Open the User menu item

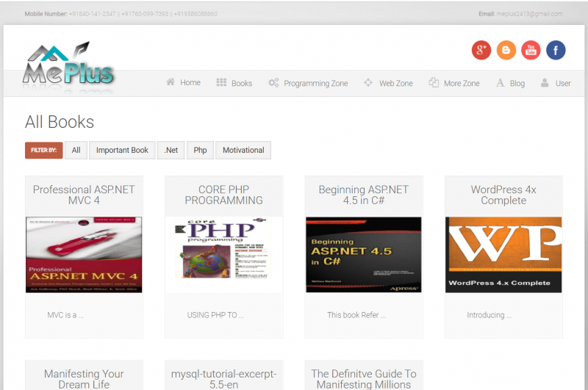[563, 83]
